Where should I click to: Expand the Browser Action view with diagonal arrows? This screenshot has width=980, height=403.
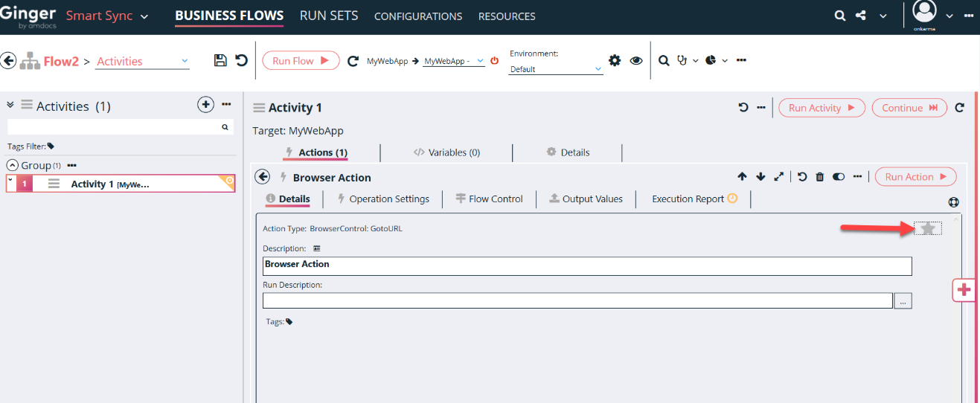click(x=778, y=177)
